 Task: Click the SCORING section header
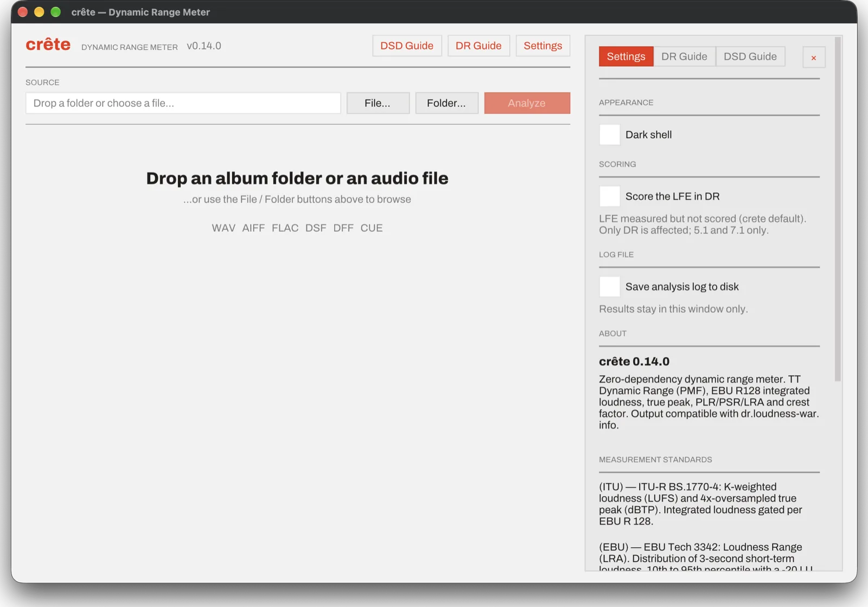tap(617, 164)
